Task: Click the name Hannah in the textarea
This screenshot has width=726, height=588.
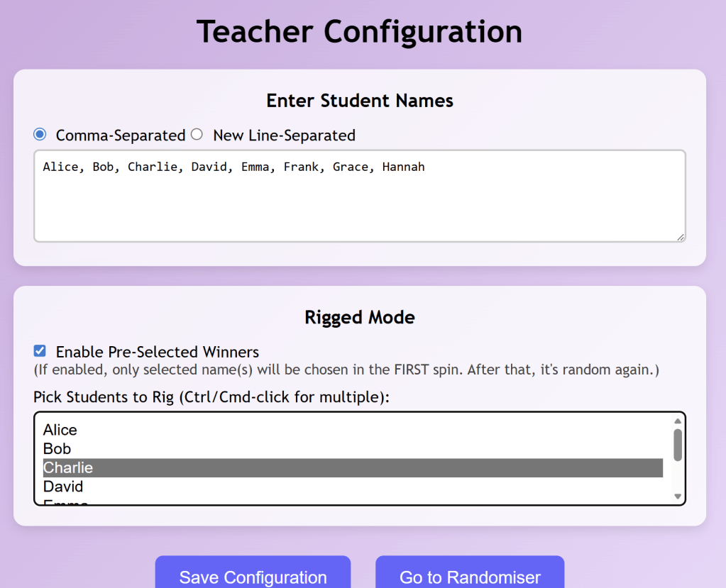Action: point(403,167)
